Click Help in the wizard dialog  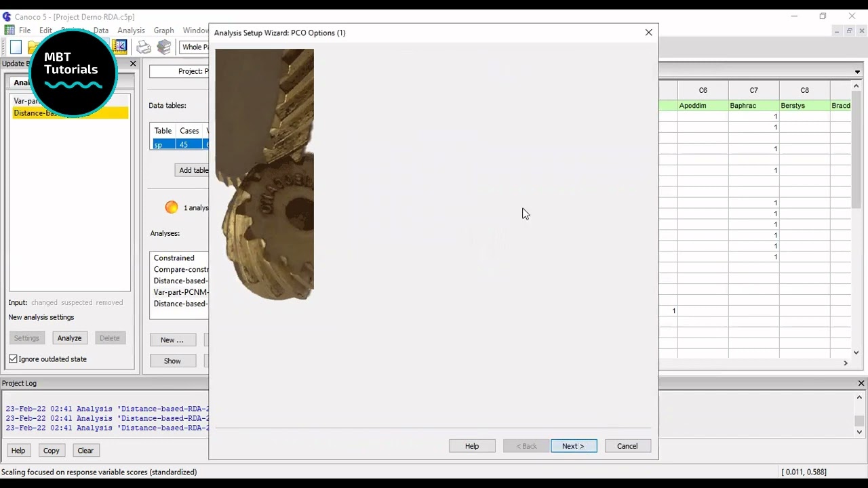pyautogui.click(x=472, y=446)
